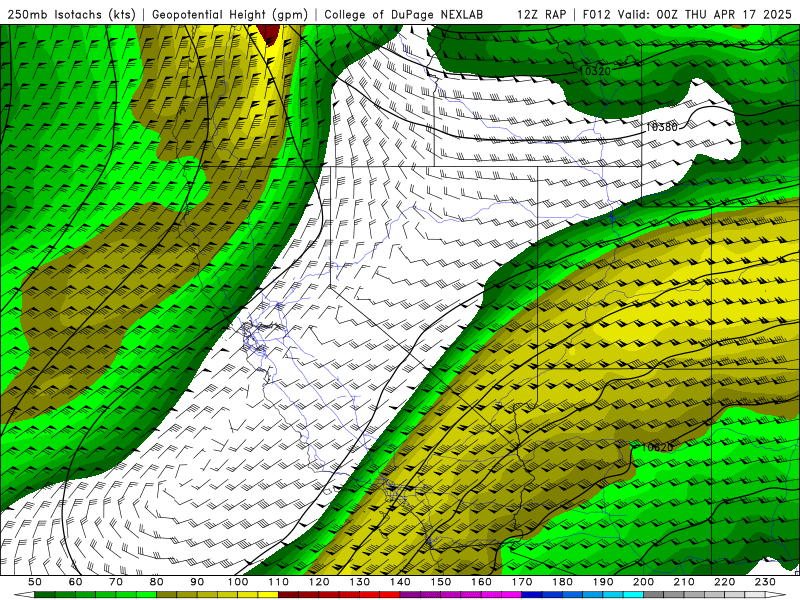Click the bright yellow swatch before 110
Viewport: 800px width, 600px height.
tap(268, 595)
